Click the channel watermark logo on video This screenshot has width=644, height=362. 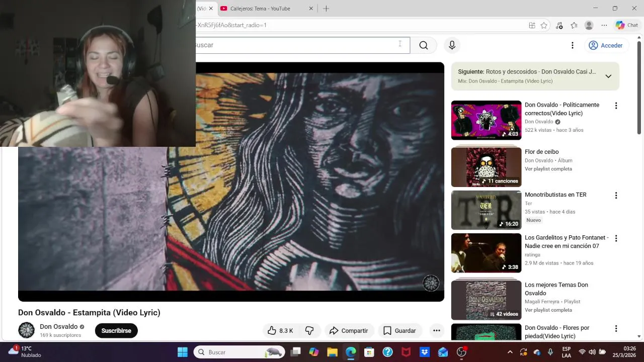tap(431, 283)
